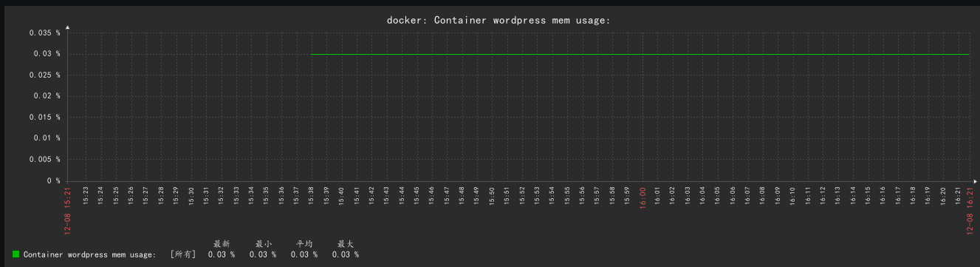Click the horizontal memory usage data line
980x267 pixels.
tap(640, 54)
